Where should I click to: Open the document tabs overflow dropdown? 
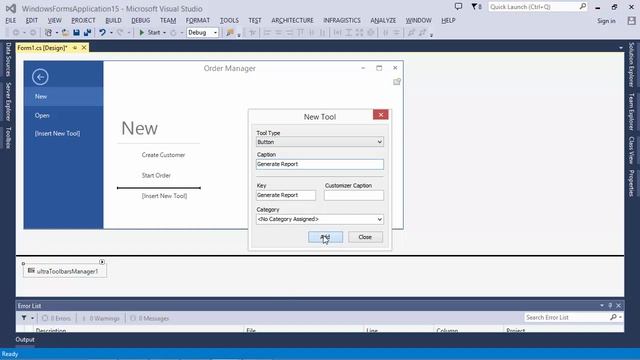point(620,48)
